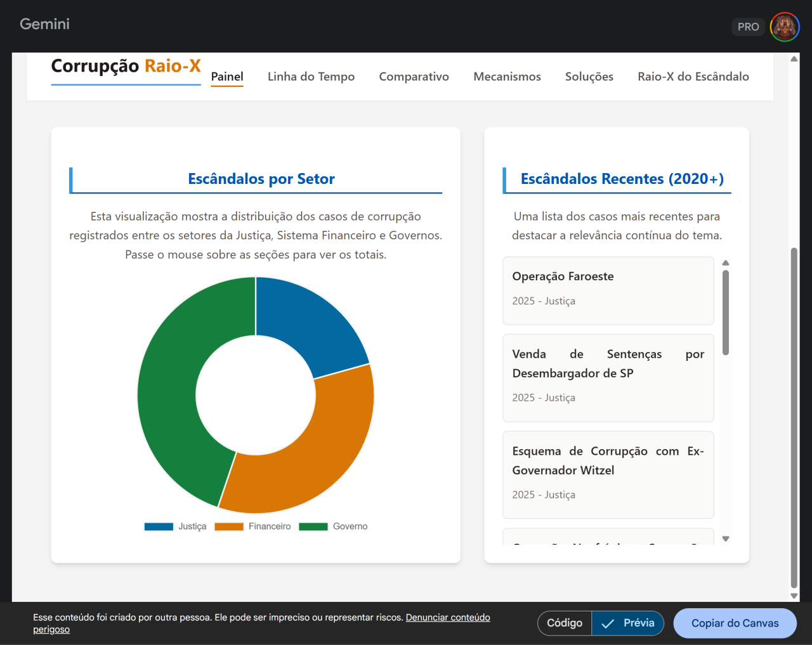Viewport: 812px width, 645px height.
Task: Go to Raio-X do Escândalo tab
Action: pos(693,77)
